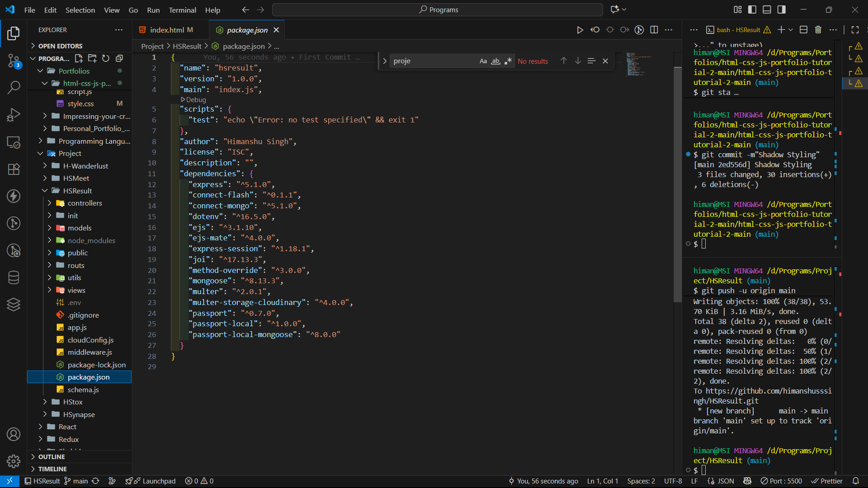Open the Extensions view

tap(14, 169)
